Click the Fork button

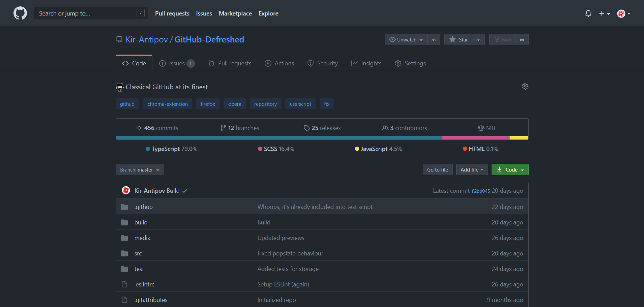coord(503,39)
